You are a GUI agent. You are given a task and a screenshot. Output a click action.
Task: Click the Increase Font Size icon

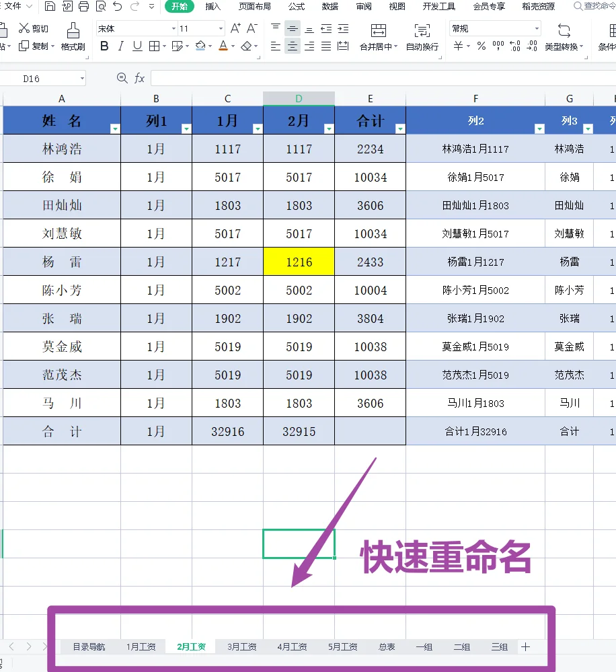[x=235, y=28]
